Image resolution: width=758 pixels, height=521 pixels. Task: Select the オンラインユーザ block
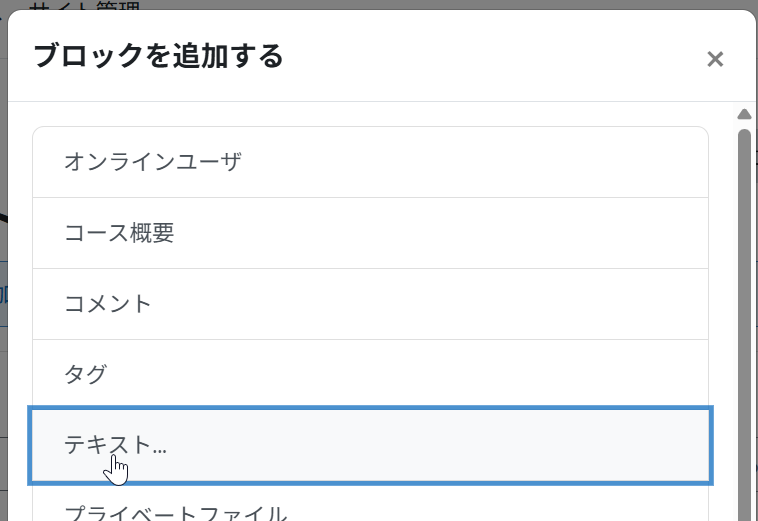[370, 162]
